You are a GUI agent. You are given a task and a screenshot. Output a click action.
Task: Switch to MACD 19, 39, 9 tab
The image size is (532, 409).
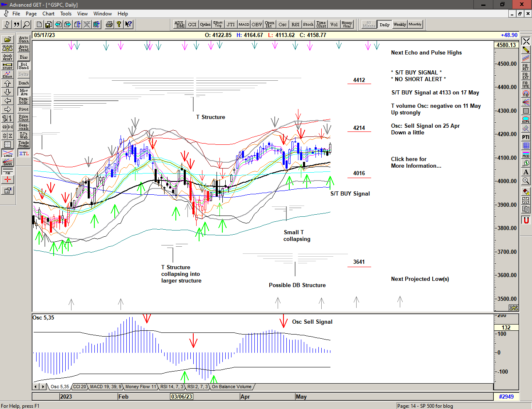pos(106,387)
